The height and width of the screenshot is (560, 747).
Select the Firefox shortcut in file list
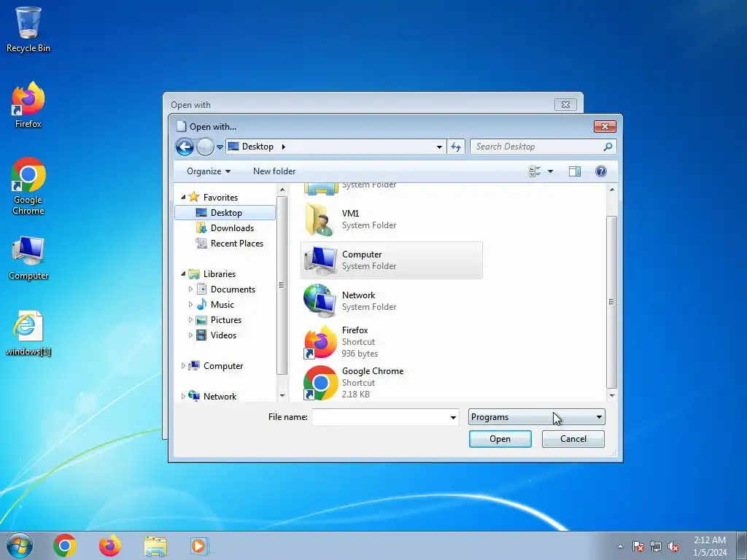point(392,341)
